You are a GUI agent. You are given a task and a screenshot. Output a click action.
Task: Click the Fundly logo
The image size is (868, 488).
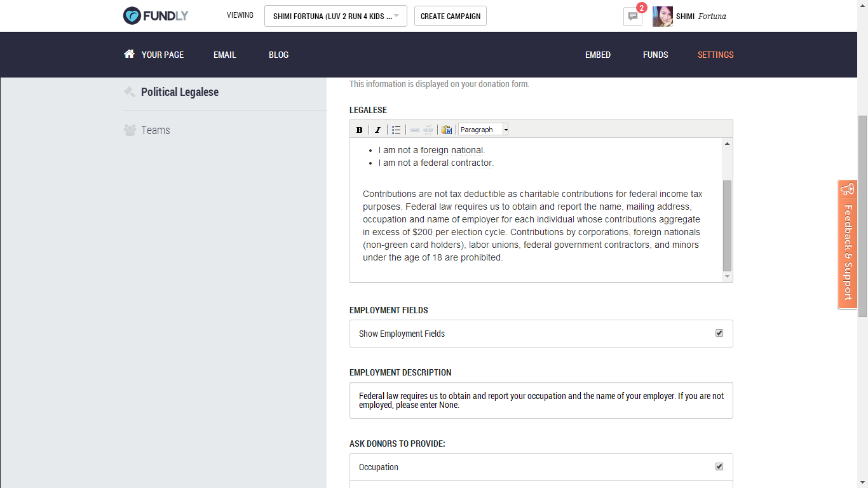pyautogui.click(x=156, y=16)
